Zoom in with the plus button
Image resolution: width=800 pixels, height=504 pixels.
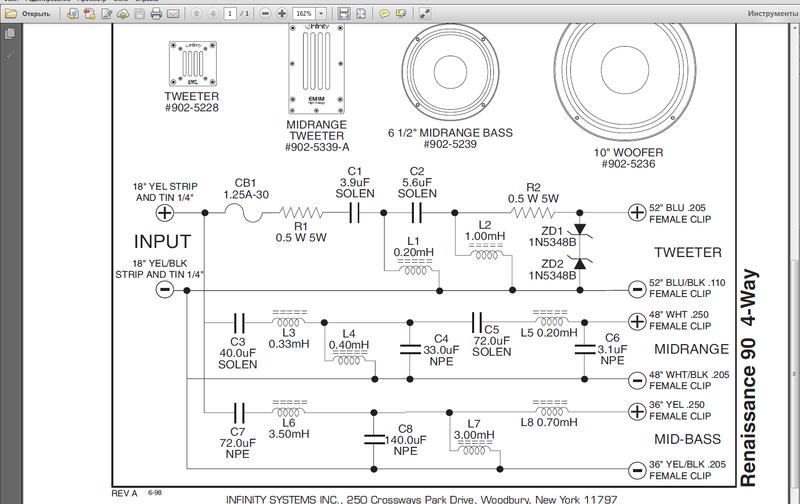pos(282,14)
